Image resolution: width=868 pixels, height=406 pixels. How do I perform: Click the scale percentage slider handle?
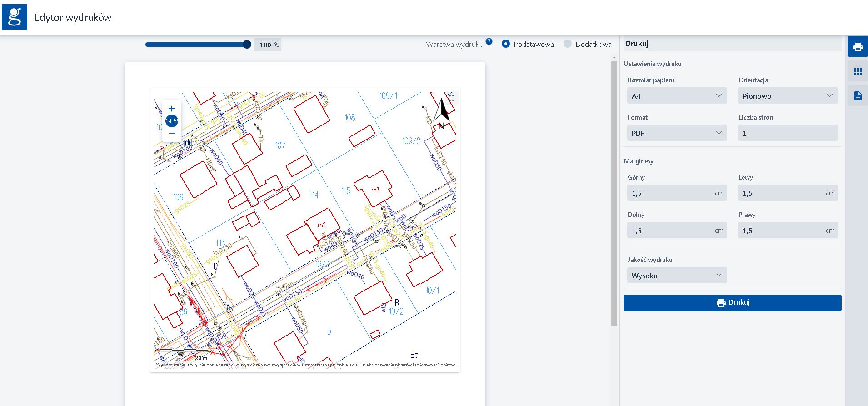click(247, 45)
